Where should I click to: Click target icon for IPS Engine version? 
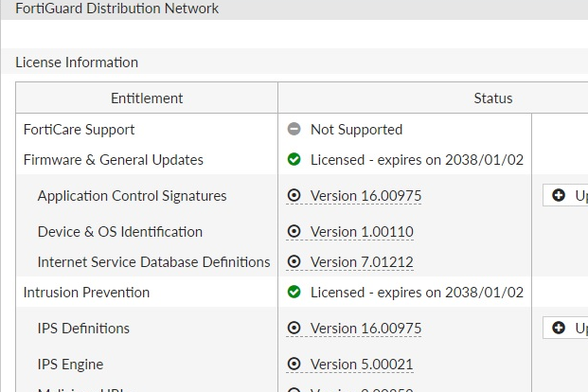pyautogui.click(x=294, y=364)
